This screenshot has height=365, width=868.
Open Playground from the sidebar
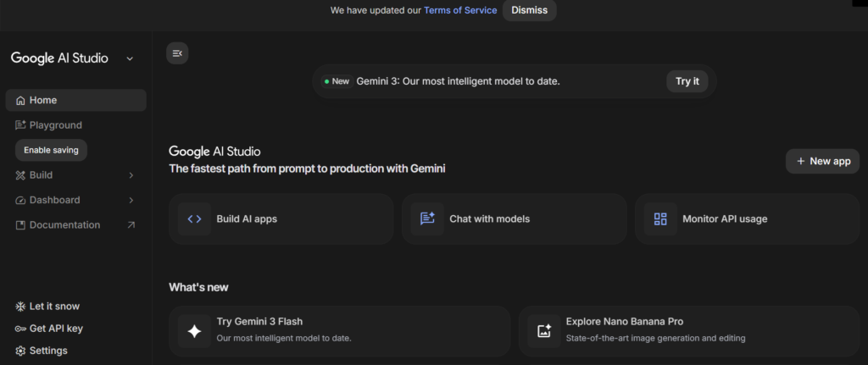(x=55, y=125)
